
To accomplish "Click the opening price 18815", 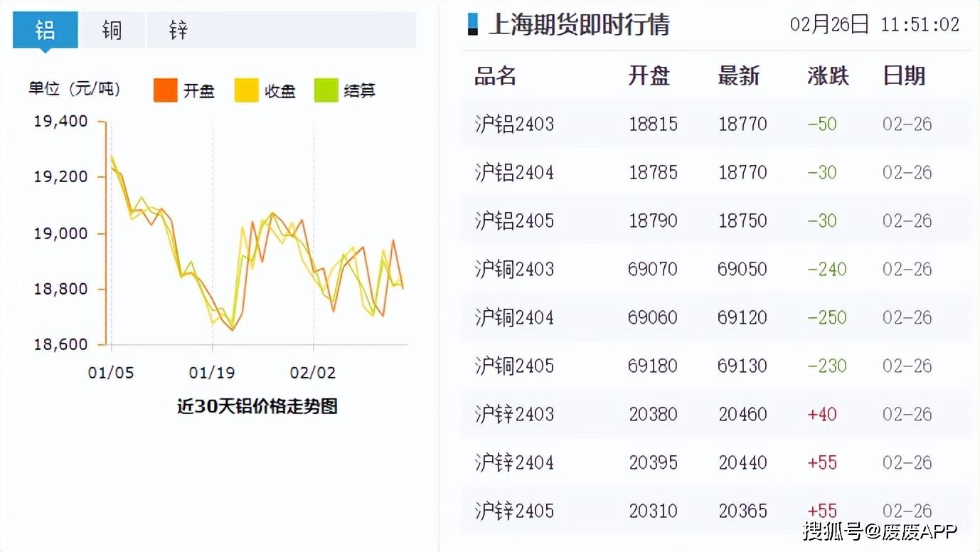I will pos(653,124).
